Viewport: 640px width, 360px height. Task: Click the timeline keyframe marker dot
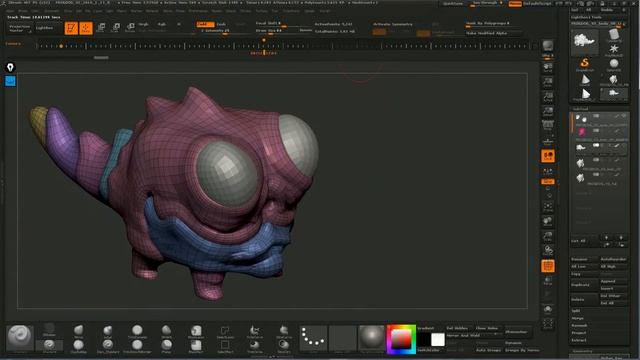[x=61, y=46]
